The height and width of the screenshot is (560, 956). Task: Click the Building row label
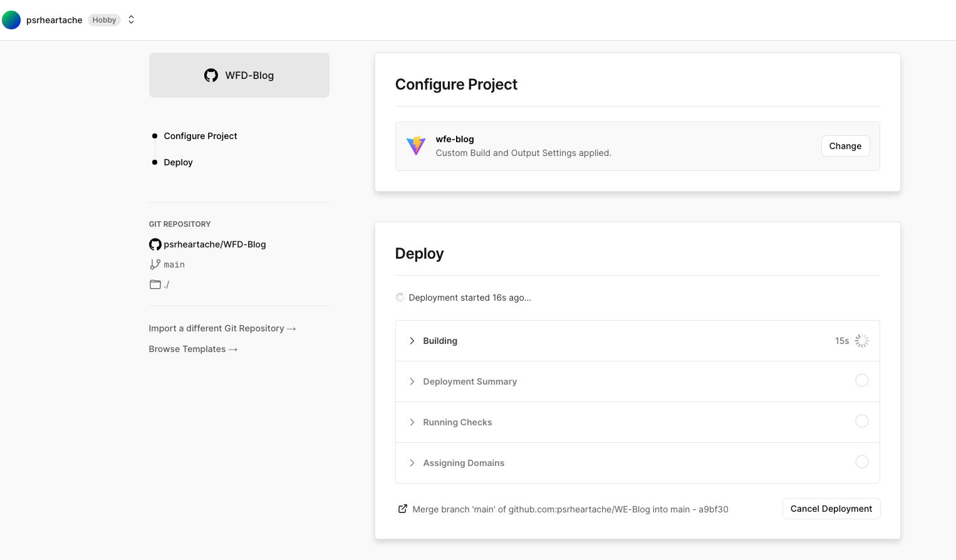[x=440, y=341]
